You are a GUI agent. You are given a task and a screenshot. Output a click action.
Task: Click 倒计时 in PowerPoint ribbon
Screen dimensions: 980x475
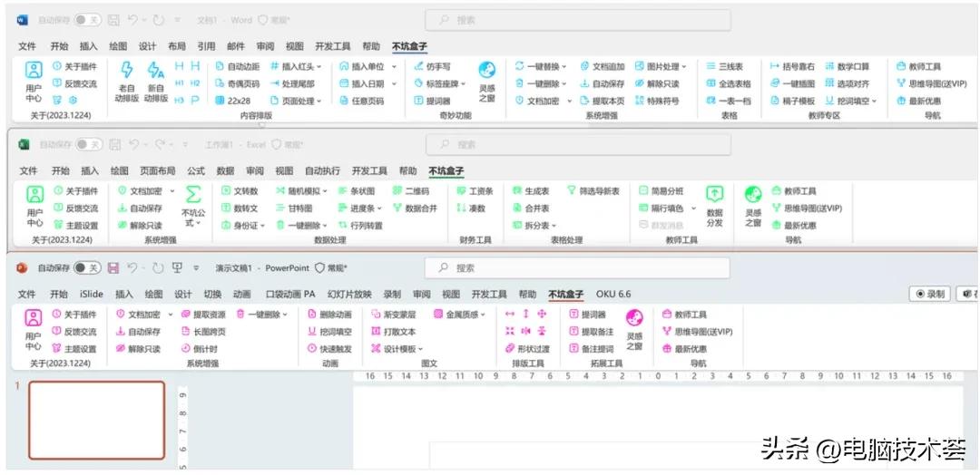point(200,349)
